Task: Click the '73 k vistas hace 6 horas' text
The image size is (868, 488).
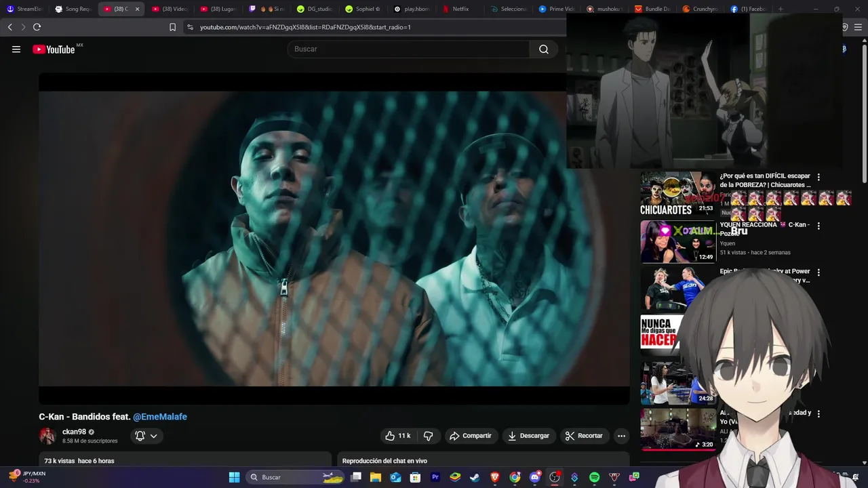Action: point(79,461)
